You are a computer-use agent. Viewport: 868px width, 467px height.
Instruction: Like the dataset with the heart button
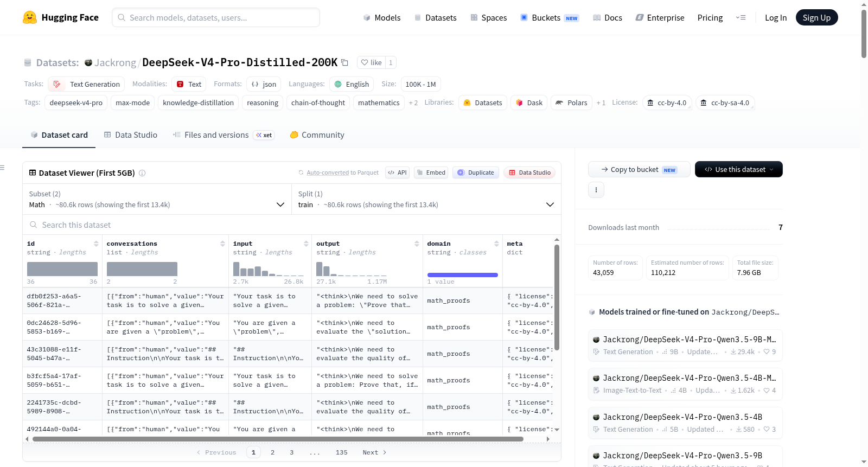click(x=372, y=62)
